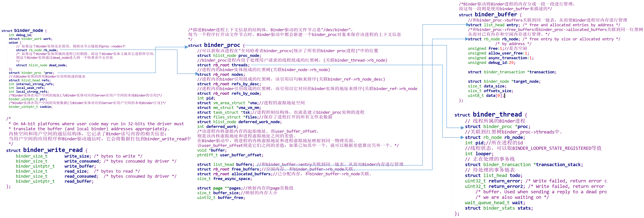Click 'unsigned debug_id:29;' line
644x218 pixels.
click(x=492, y=63)
